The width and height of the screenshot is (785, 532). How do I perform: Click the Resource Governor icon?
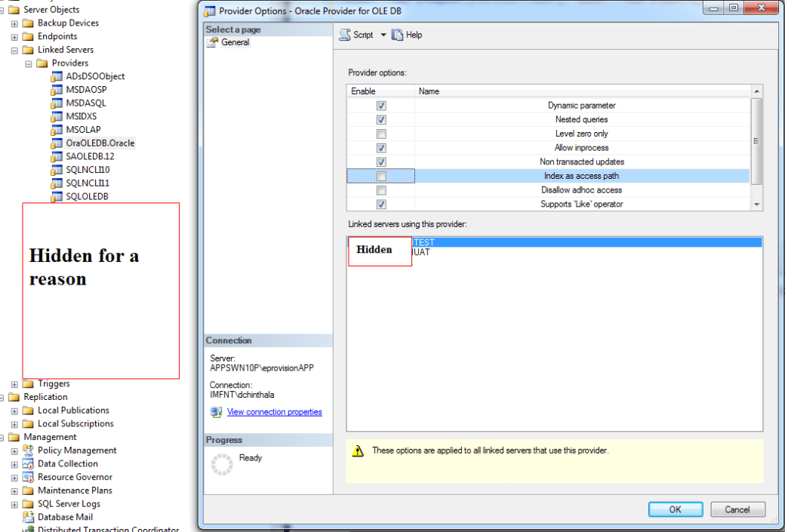pyautogui.click(x=29, y=478)
